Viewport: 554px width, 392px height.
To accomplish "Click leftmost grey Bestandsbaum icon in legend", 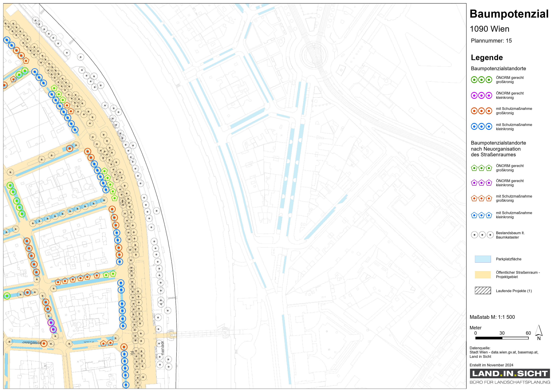I will pyautogui.click(x=474, y=235).
